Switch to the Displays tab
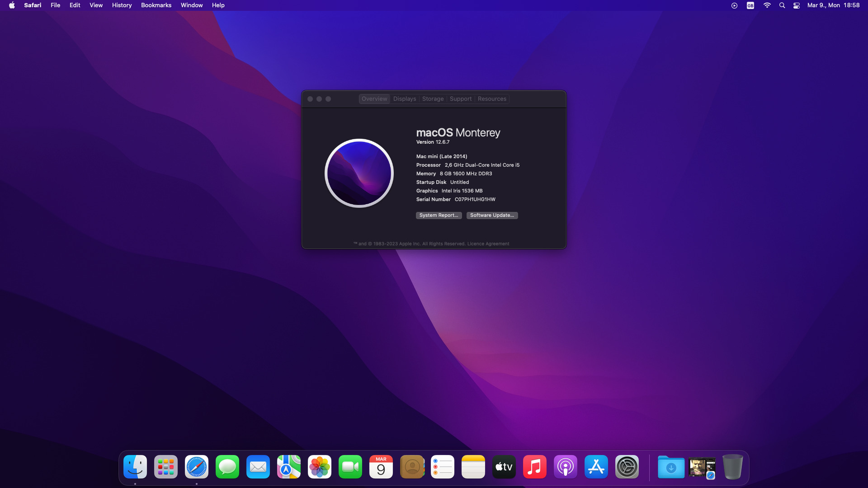Screen dimensions: 868x488 [404, 99]
